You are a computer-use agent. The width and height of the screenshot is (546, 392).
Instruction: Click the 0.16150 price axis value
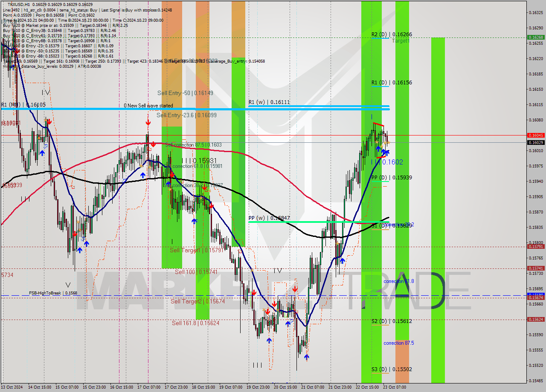536,89
